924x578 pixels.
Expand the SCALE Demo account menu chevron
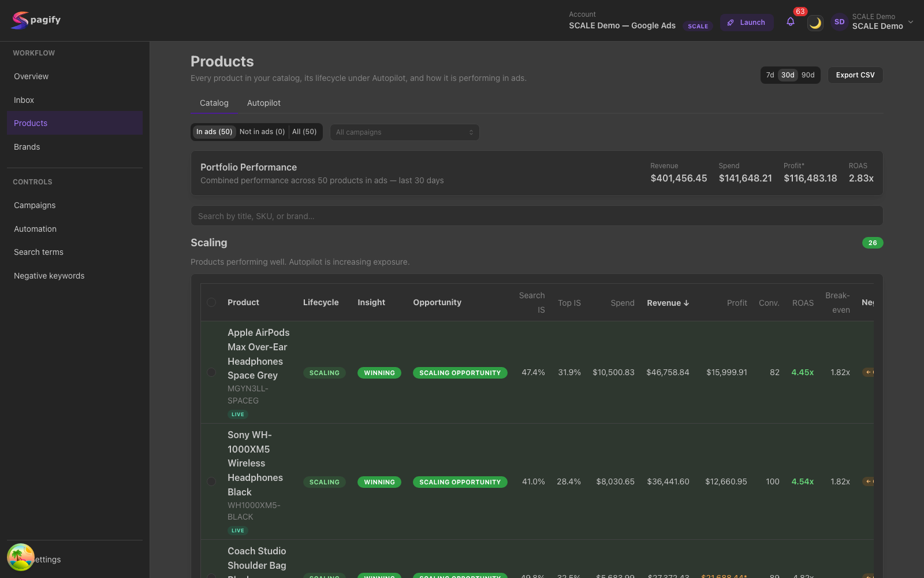point(911,22)
